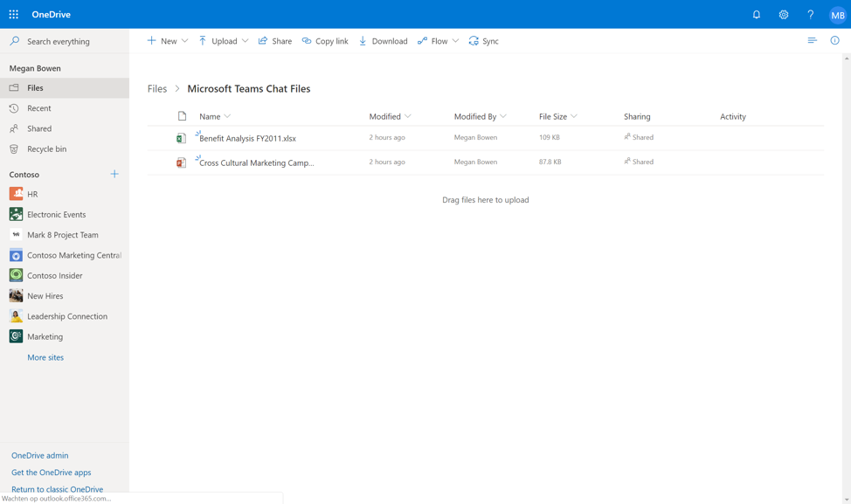Open notifications bell icon
Screen dimensions: 851x504
(756, 15)
